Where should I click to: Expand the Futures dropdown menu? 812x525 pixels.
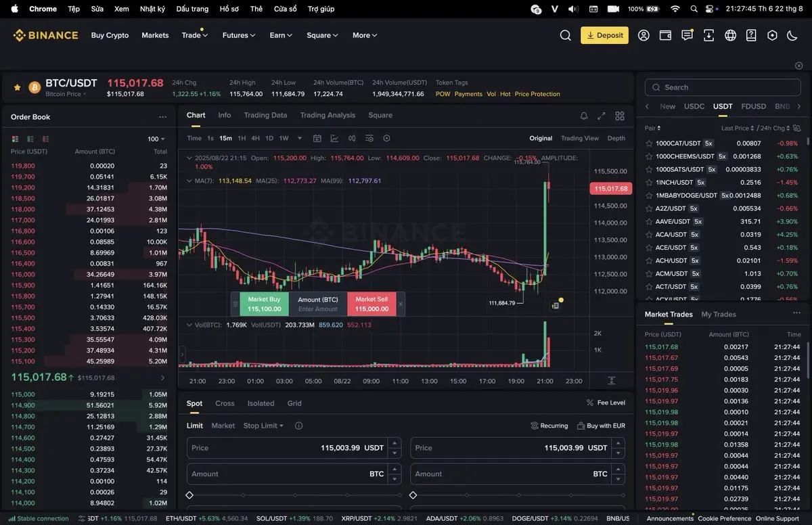239,35
